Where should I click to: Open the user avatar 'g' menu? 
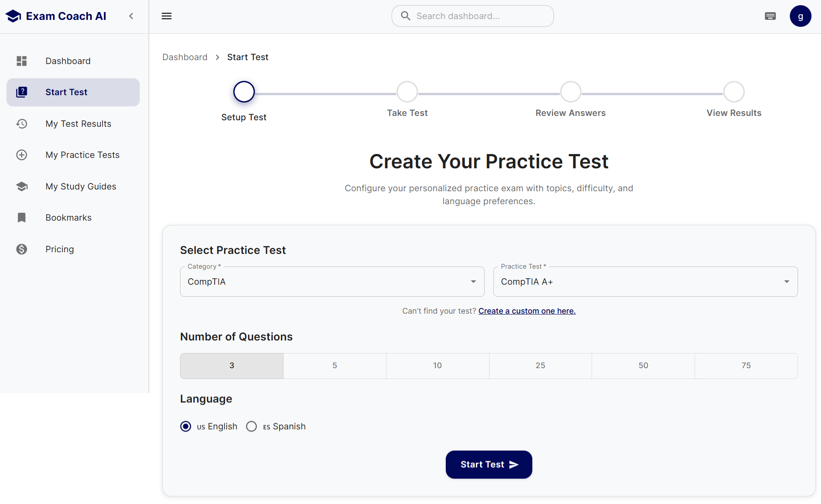pyautogui.click(x=801, y=16)
